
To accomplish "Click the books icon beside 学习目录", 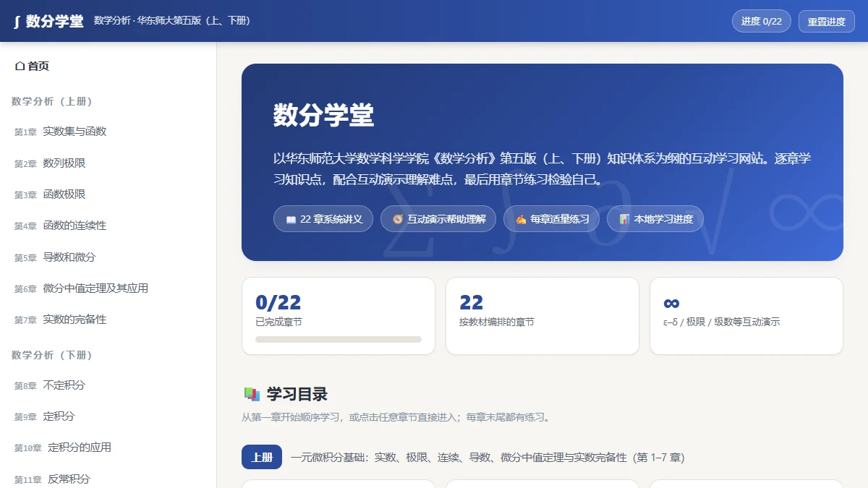I will (x=252, y=394).
